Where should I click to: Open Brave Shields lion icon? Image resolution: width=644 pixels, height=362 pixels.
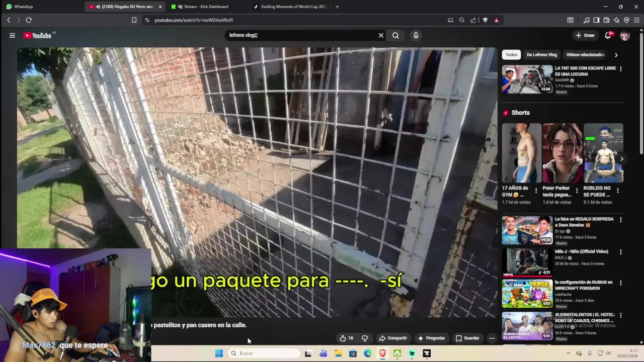coord(485,20)
